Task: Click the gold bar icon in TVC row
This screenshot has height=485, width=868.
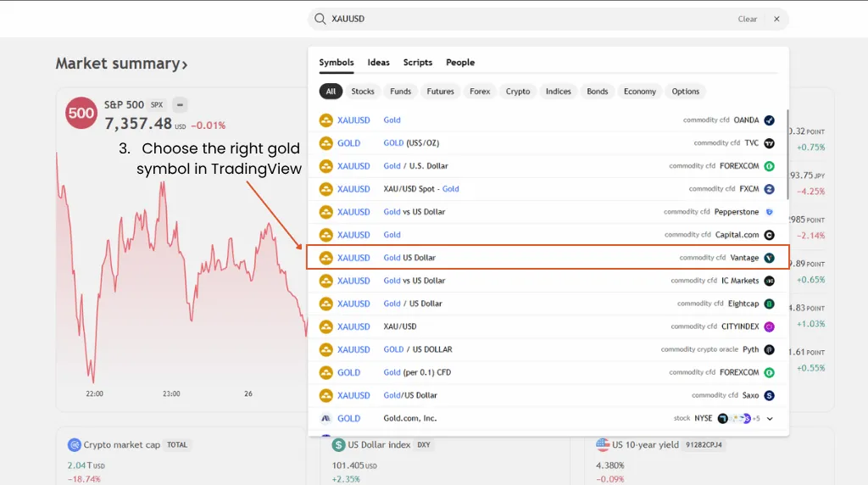Action: point(326,143)
